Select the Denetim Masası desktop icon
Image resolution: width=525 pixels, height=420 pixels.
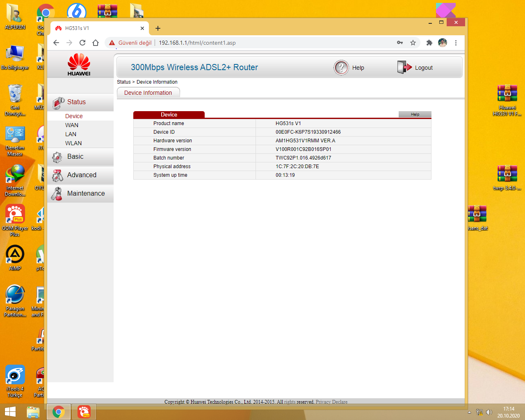(15, 141)
